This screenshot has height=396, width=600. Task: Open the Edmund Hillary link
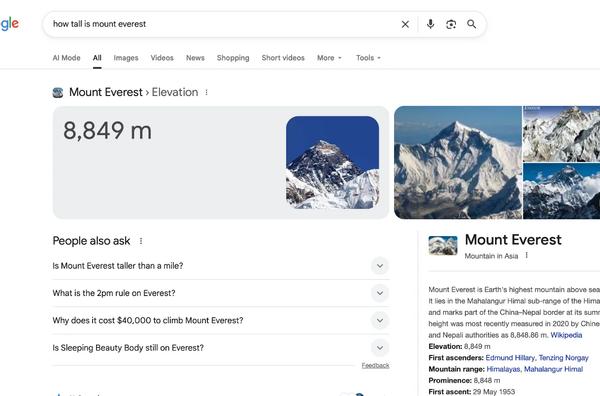coord(510,358)
